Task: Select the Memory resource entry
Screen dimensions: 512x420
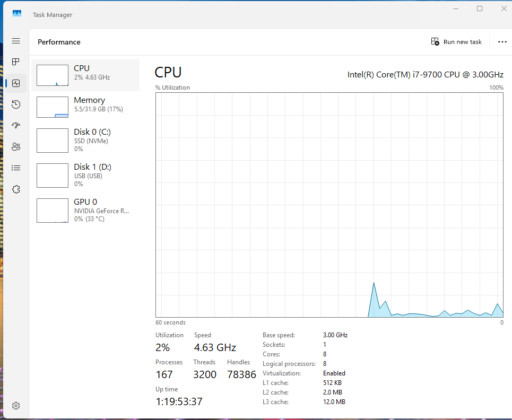Action: click(x=85, y=107)
